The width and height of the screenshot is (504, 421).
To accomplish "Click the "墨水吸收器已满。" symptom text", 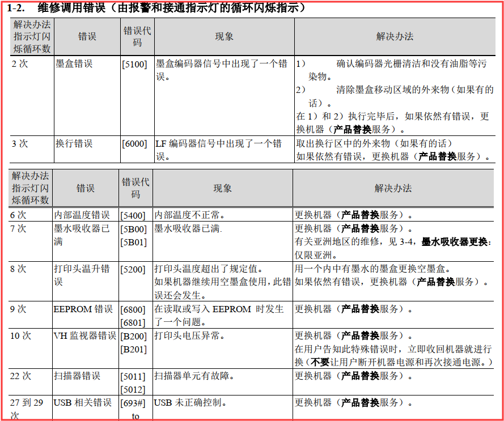I will coord(188,229).
